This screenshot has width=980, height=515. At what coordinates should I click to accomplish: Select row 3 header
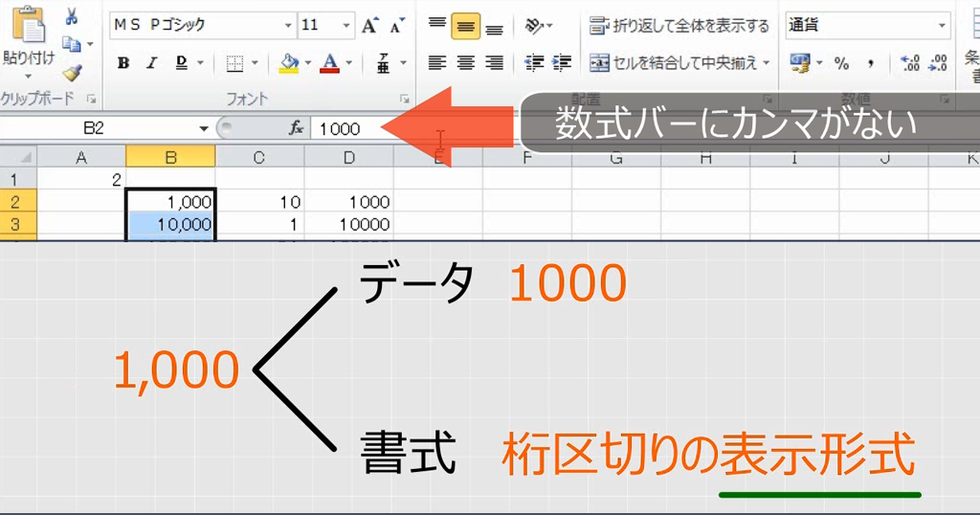tap(18, 224)
